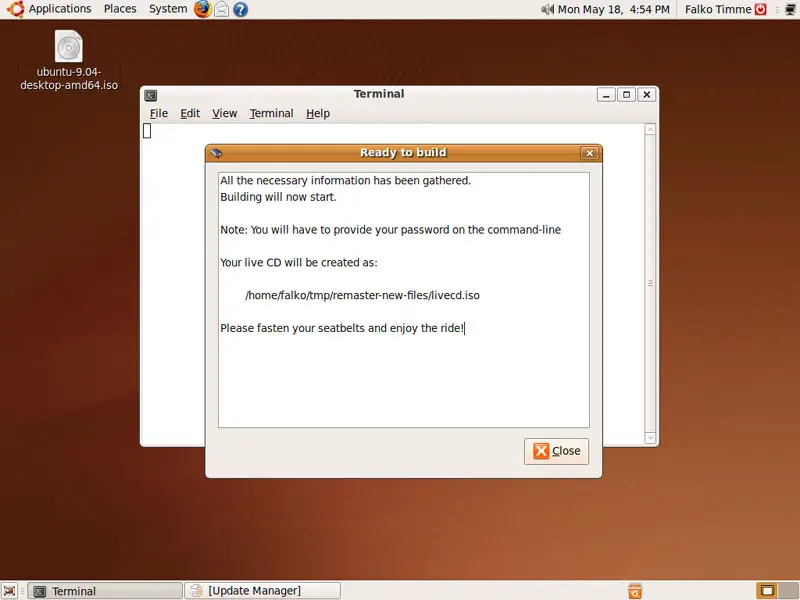Close the Terminal window
The image size is (800, 600).
click(646, 95)
